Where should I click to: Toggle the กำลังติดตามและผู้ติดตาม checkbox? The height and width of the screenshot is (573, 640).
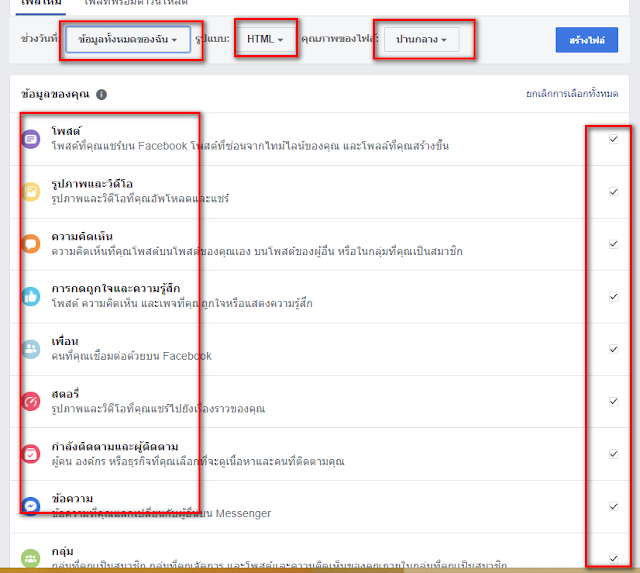point(613,454)
